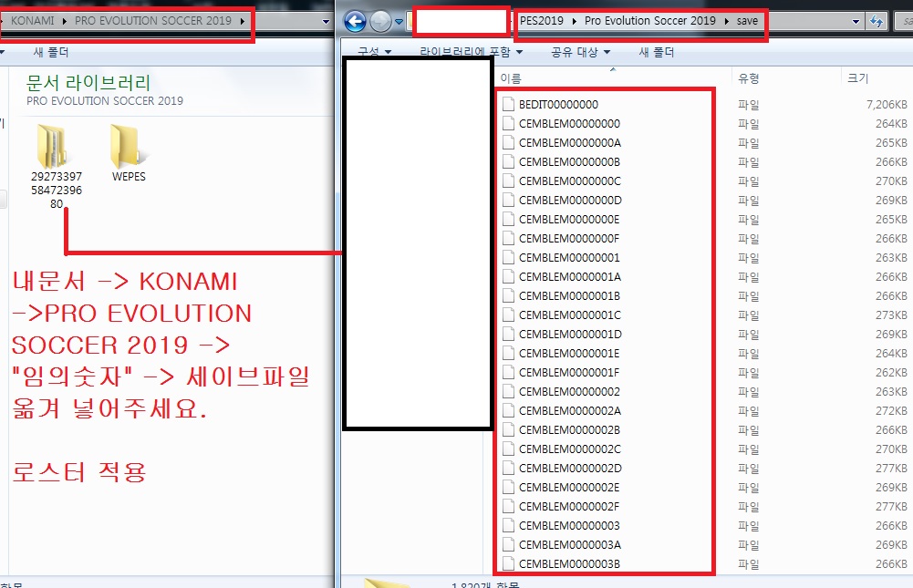Select the file name CEMBLEM0000003A

[x=570, y=545]
